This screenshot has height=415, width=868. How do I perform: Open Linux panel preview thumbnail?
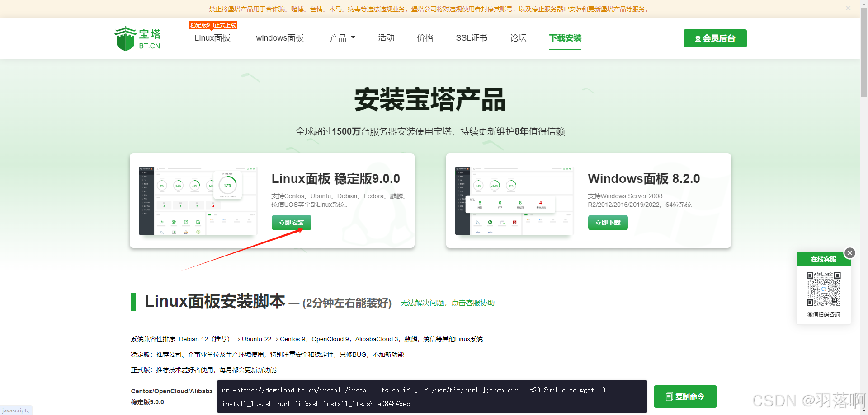[198, 201]
